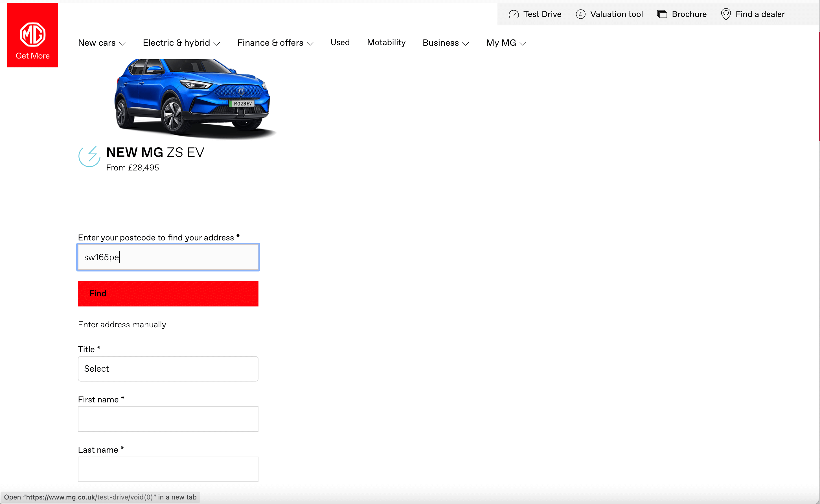This screenshot has width=820, height=504.
Task: Click the Find a dealer pin icon
Action: click(726, 14)
